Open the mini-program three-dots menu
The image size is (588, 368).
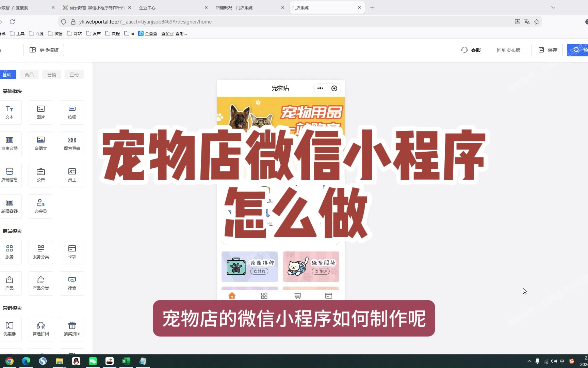click(320, 88)
